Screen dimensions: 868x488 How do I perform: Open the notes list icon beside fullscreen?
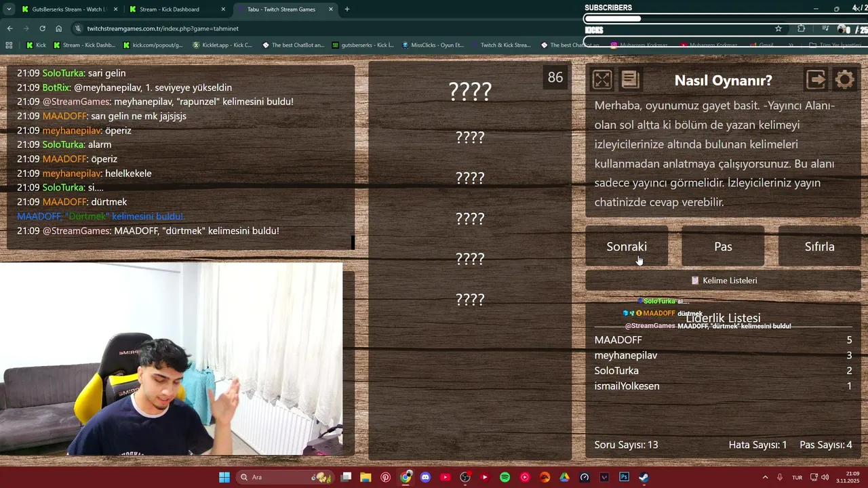(x=630, y=80)
